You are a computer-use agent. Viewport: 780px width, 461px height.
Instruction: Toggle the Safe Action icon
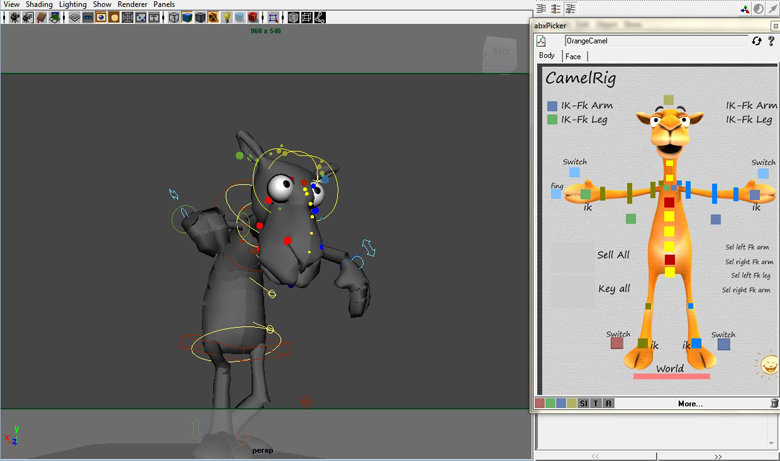pos(141,18)
